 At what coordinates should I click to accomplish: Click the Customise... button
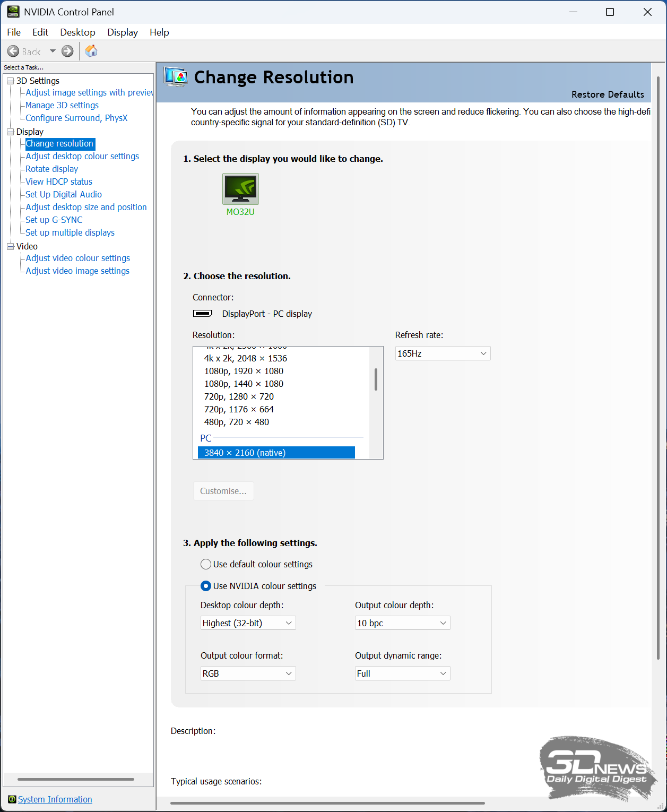(x=223, y=491)
